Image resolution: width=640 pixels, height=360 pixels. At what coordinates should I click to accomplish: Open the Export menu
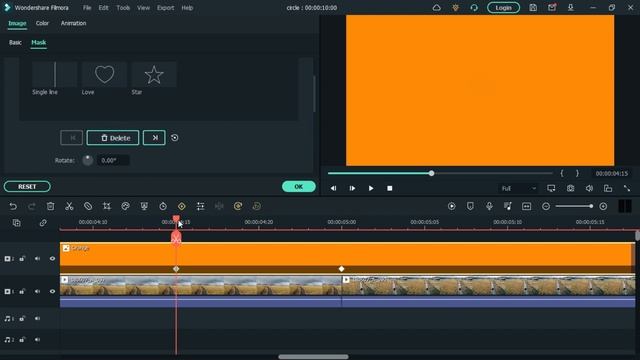point(165,7)
